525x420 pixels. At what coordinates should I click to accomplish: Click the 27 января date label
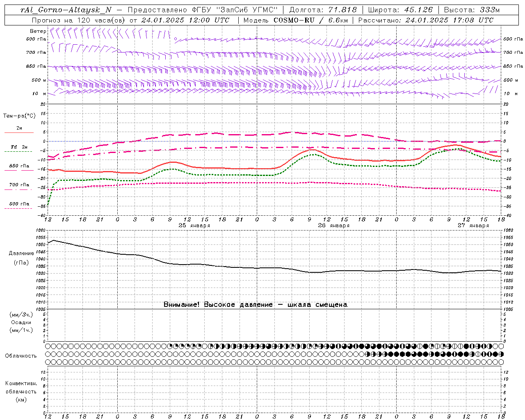pyautogui.click(x=473, y=226)
